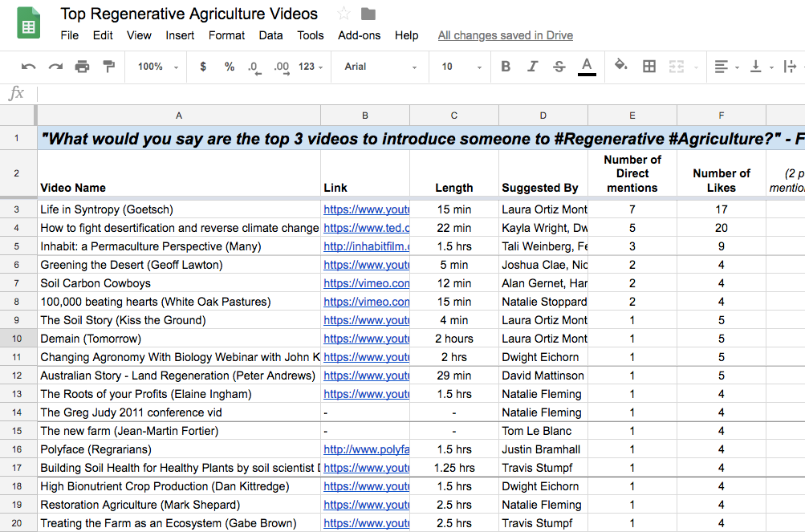805x532 pixels.
Task: Toggle italic formatting
Action: pyautogui.click(x=532, y=67)
